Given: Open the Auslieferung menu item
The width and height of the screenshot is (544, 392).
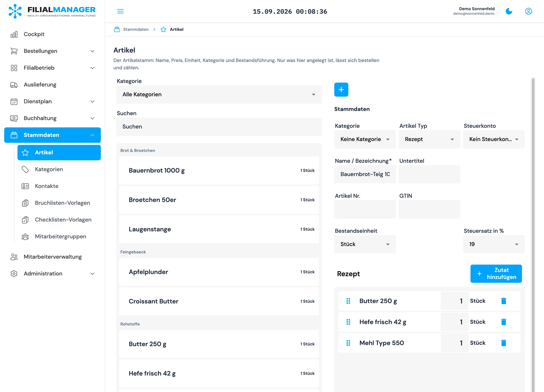Looking at the screenshot, I should click(52, 85).
